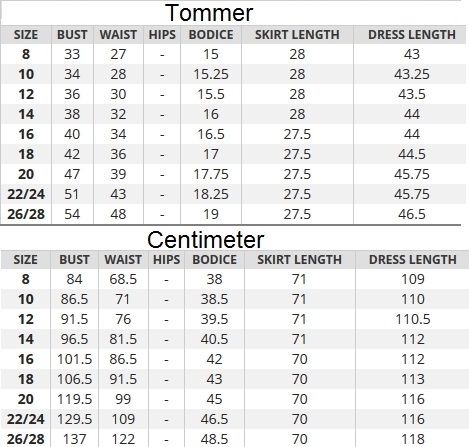The height and width of the screenshot is (447, 469).
Task: Select dress length value 43.25
Action: click(412, 74)
